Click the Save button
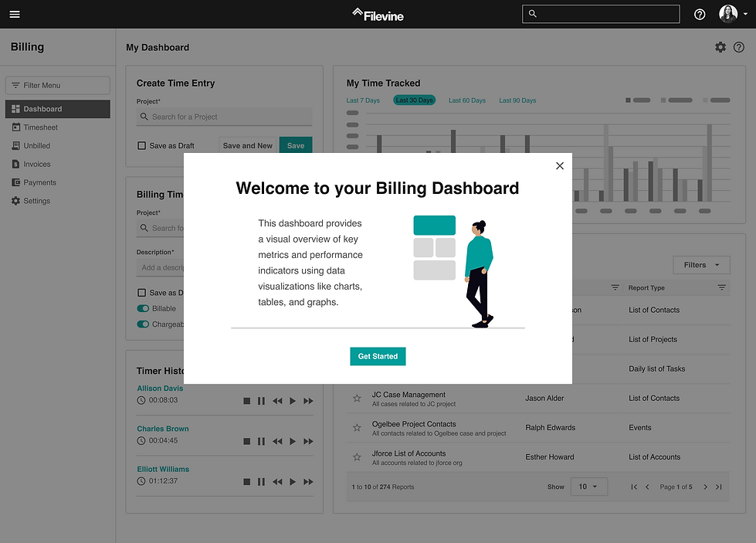This screenshot has height=543, width=756. (x=296, y=145)
